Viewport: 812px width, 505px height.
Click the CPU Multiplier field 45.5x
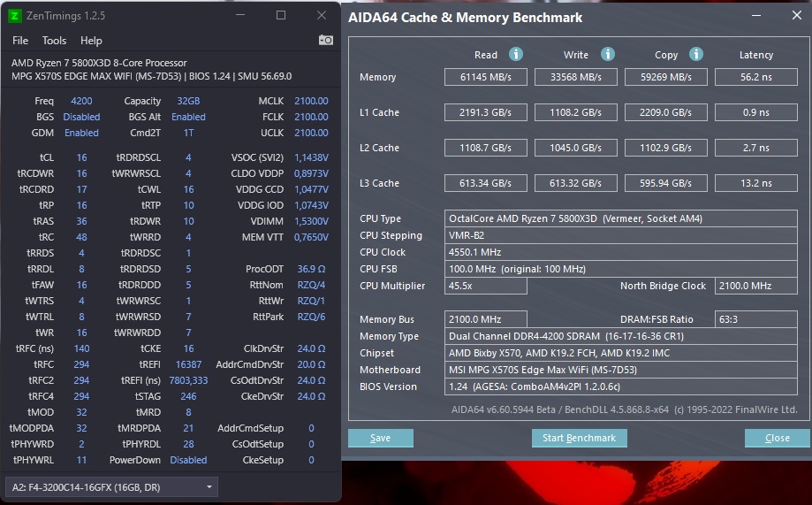(486, 286)
